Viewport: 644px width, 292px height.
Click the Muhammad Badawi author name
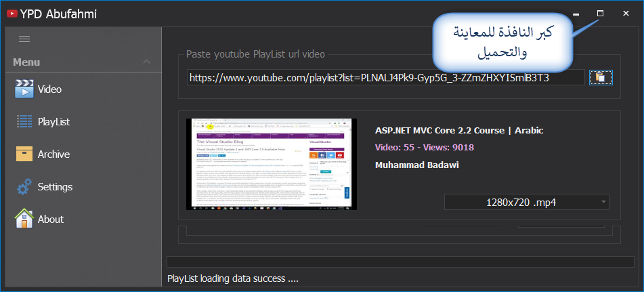417,165
